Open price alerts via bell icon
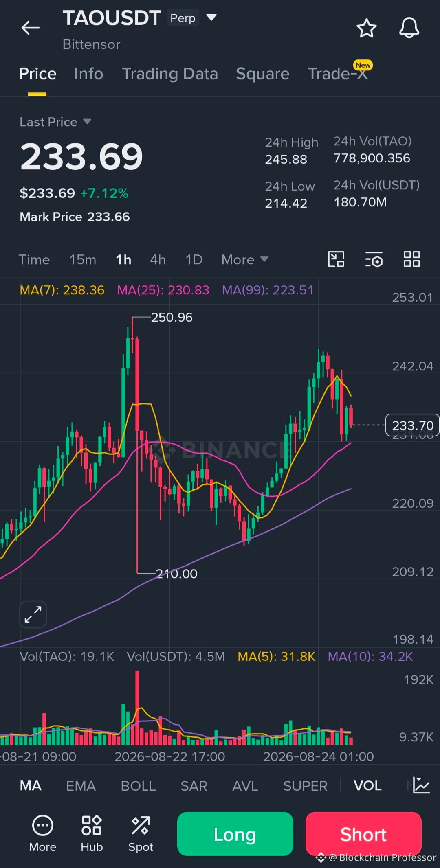This screenshot has height=868, width=440. click(409, 28)
